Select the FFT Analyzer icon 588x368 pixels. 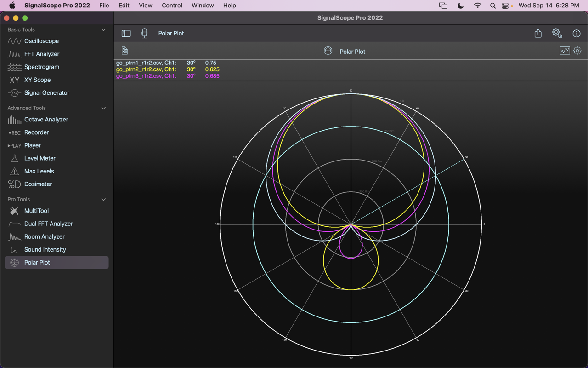(14, 54)
